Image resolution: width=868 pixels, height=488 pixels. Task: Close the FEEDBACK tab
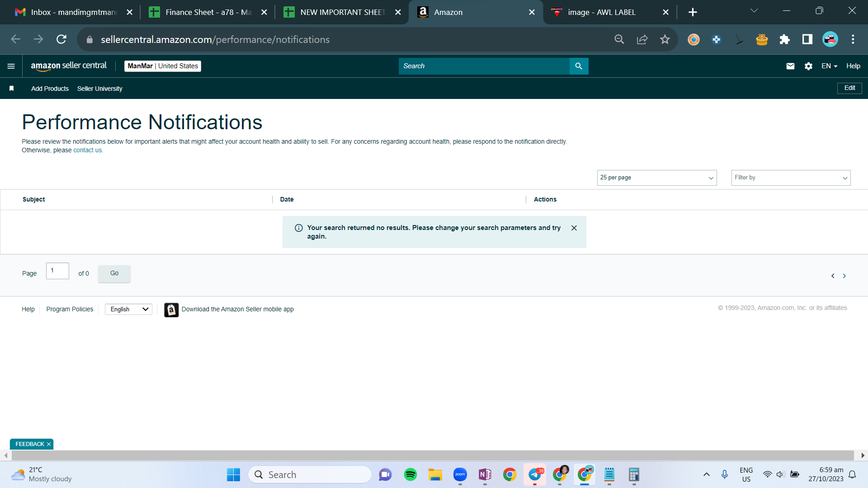tap(49, 444)
